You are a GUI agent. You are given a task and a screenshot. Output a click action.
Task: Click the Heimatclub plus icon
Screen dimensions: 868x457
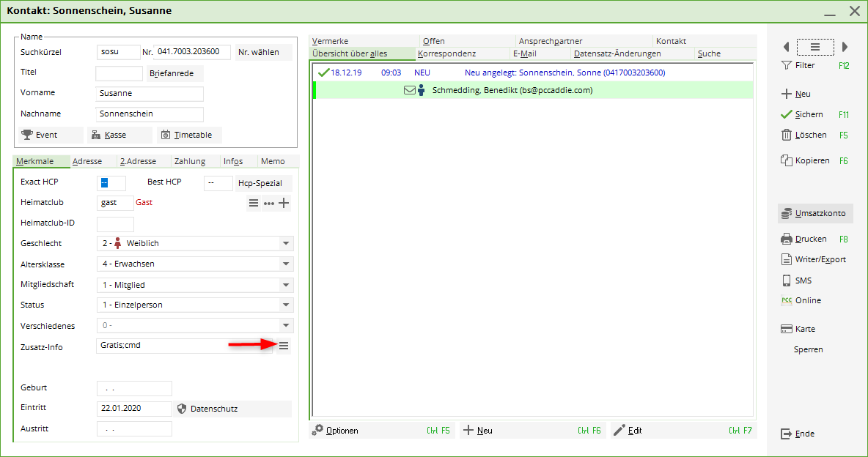(284, 203)
